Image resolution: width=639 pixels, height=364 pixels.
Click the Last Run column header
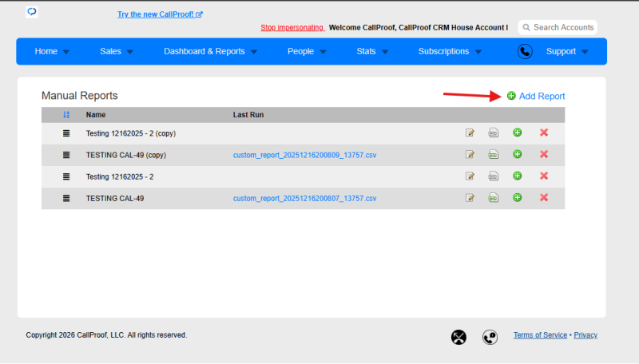pyautogui.click(x=248, y=115)
